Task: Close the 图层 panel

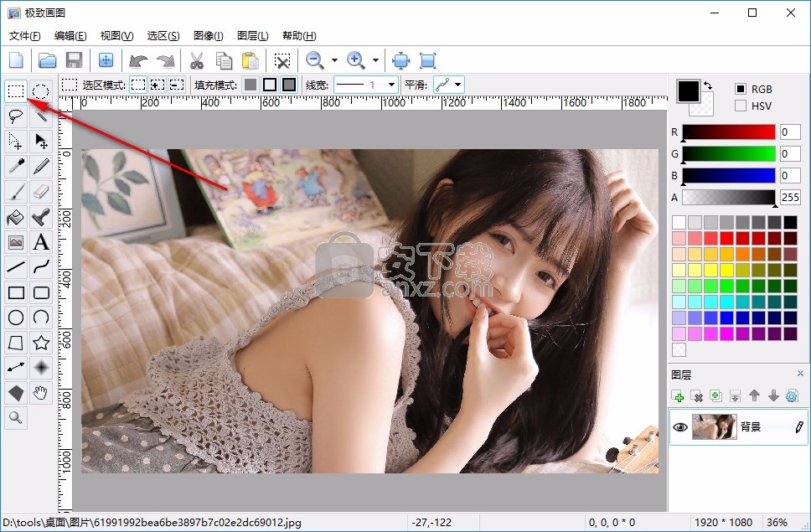Action: 800,374
